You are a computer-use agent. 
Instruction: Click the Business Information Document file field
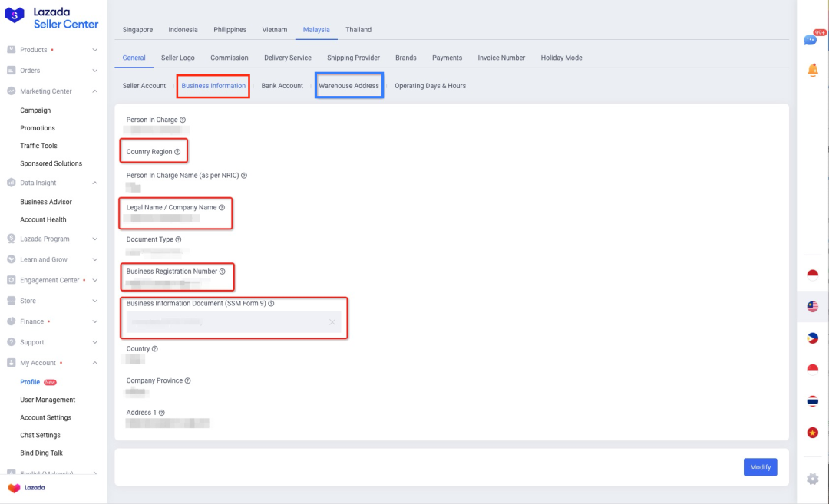click(x=233, y=322)
